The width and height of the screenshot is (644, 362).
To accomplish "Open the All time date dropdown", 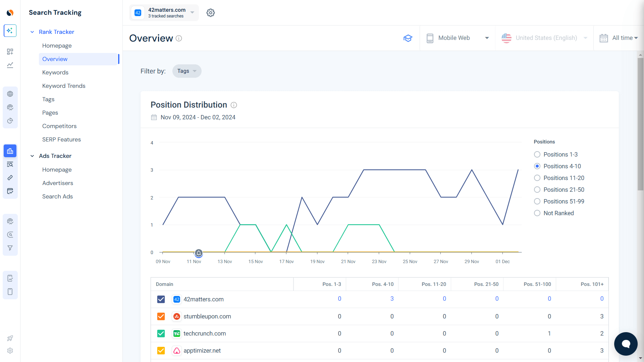I will (619, 38).
